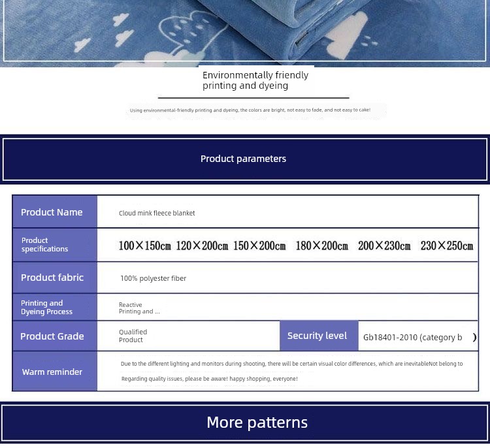
Task: Click the 100% polyester fiber value
Action: pyautogui.click(x=153, y=278)
